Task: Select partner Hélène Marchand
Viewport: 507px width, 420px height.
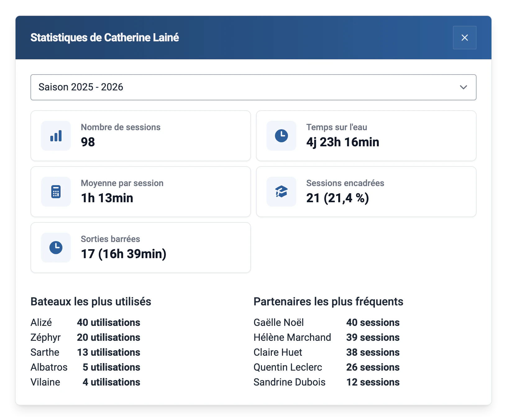Action: point(292,337)
